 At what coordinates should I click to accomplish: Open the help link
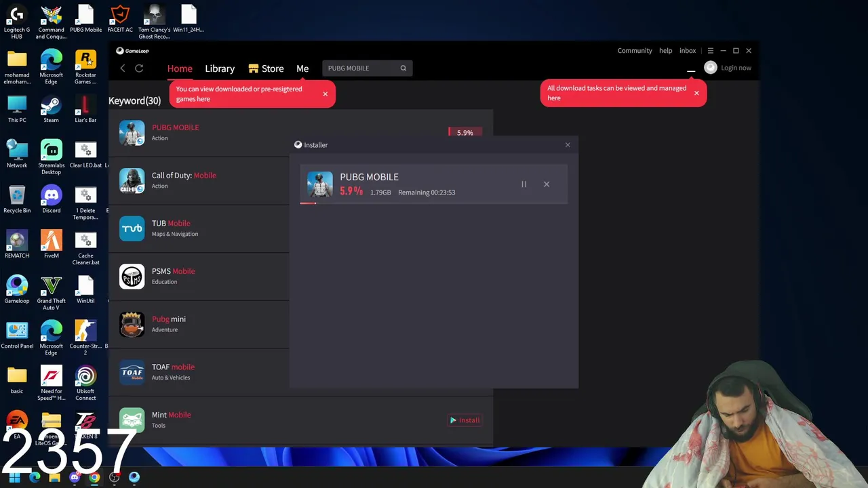[x=666, y=51]
